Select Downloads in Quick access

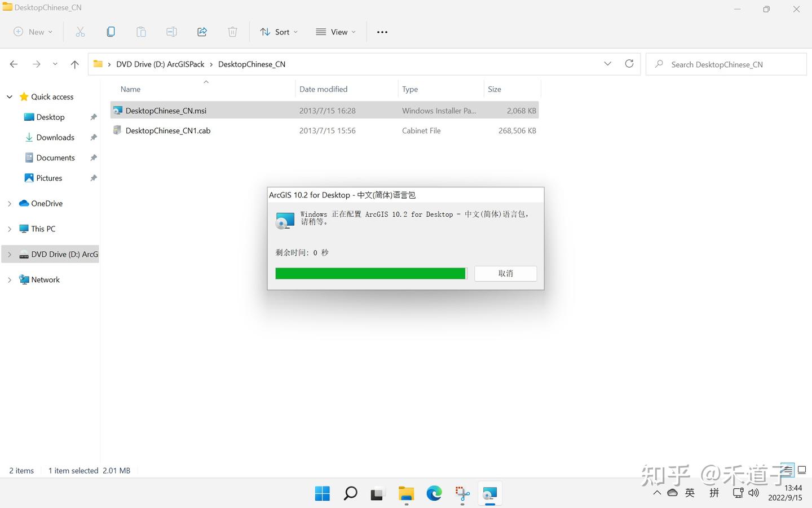pos(55,138)
